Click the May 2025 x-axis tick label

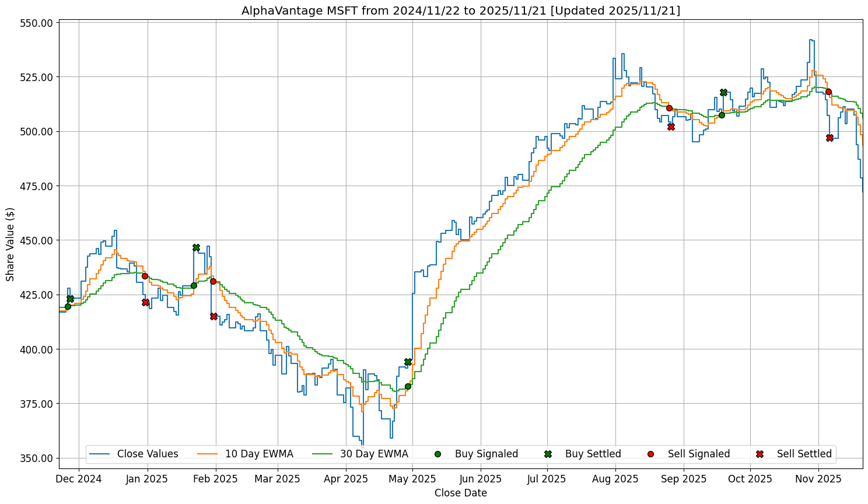click(412, 479)
